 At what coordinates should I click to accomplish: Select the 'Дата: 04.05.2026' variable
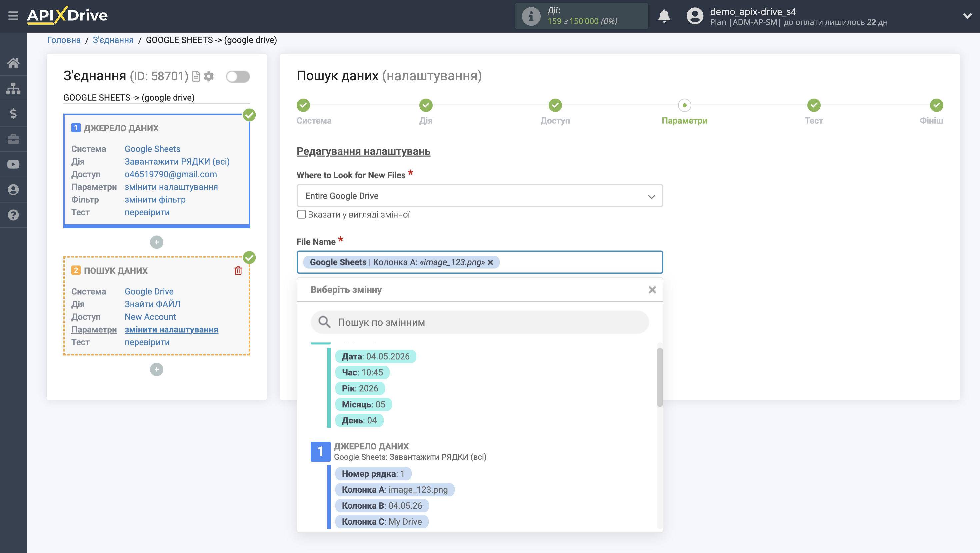click(375, 357)
